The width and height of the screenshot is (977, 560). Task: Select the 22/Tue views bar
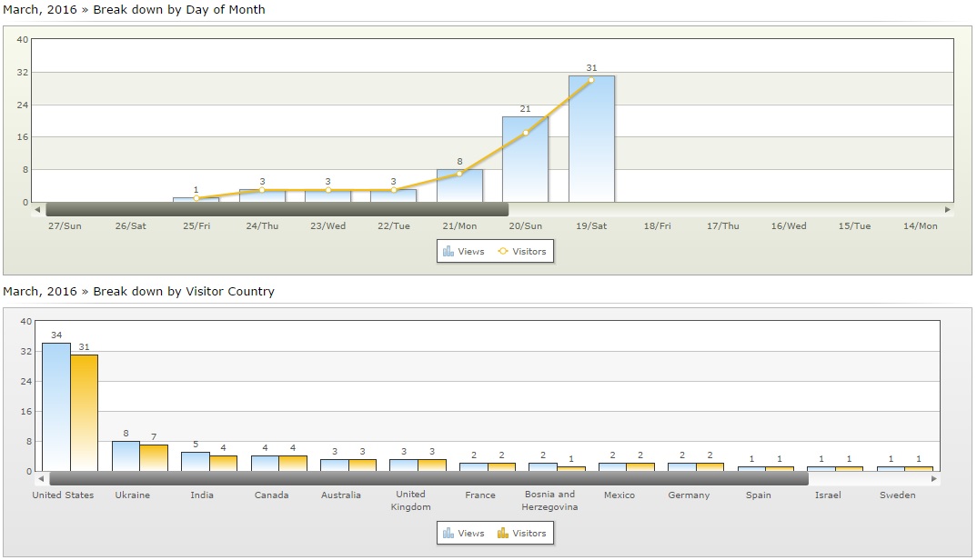[394, 195]
